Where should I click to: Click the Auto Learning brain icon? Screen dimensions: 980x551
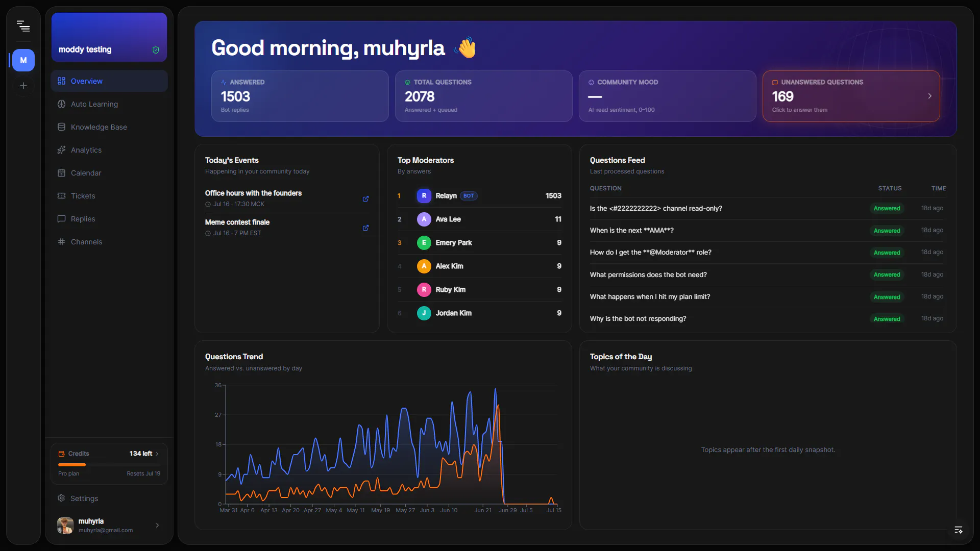(61, 104)
